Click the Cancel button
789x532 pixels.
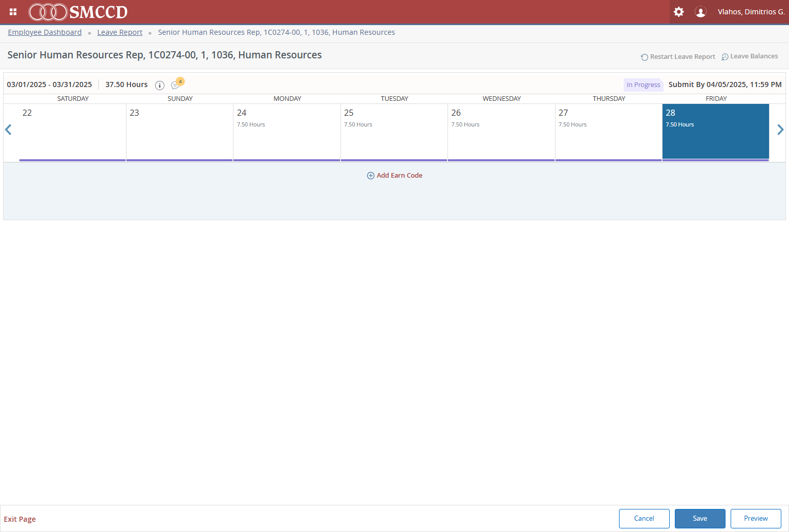[x=644, y=519]
